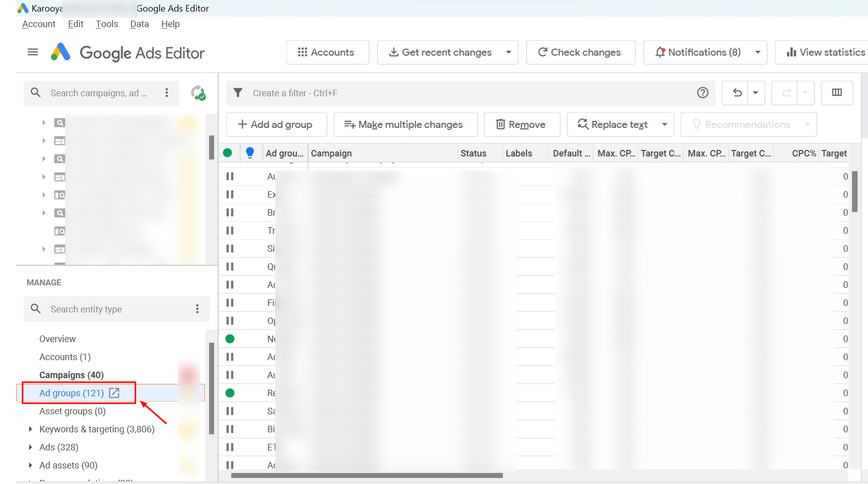This screenshot has width=868, height=484.
Task: Click the status green dot column header
Action: coord(228,153)
